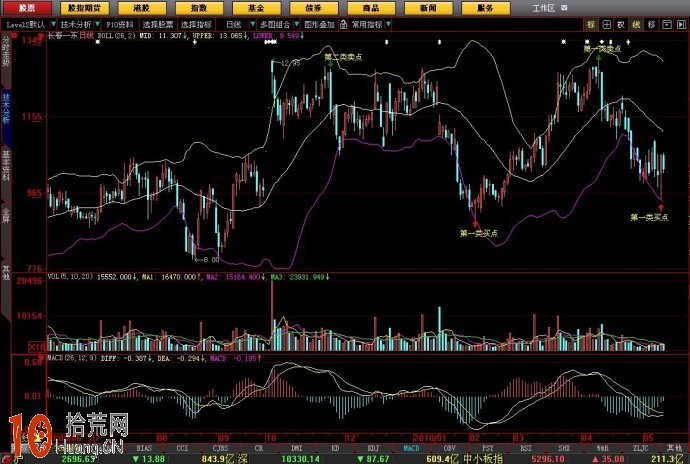This screenshot has height=464, width=690.
Task: Click the lock icon next to 图形叠加
Action: click(x=343, y=25)
